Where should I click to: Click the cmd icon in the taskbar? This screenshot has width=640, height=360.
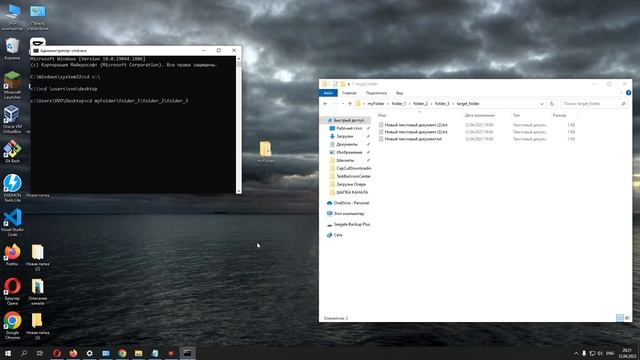187,353
